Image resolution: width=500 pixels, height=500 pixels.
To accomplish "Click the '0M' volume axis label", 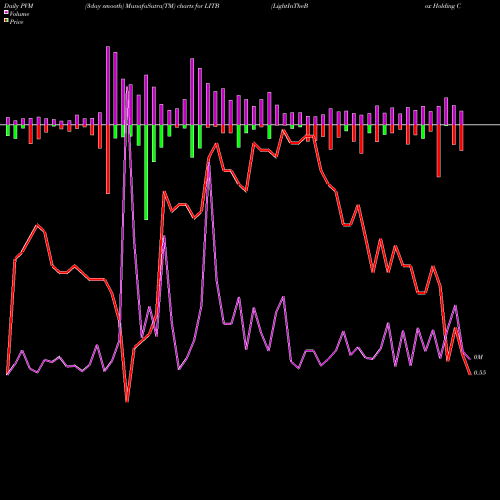I will coord(478,357).
